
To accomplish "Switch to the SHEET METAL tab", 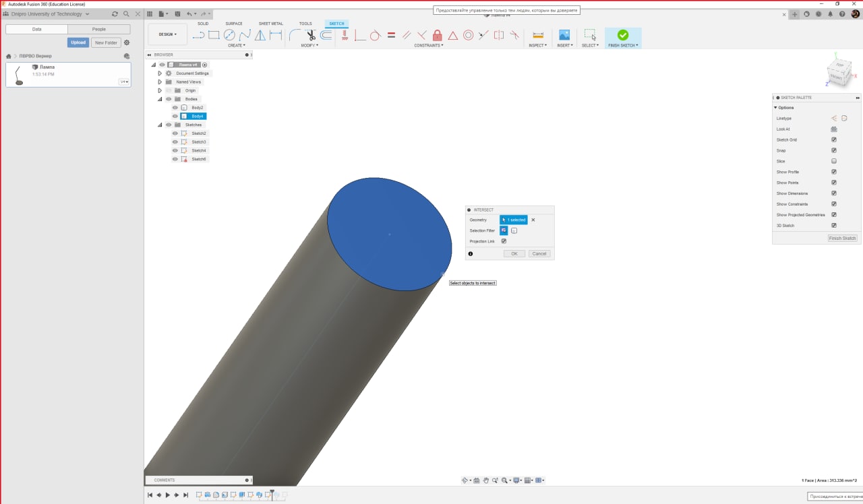I will pos(271,24).
